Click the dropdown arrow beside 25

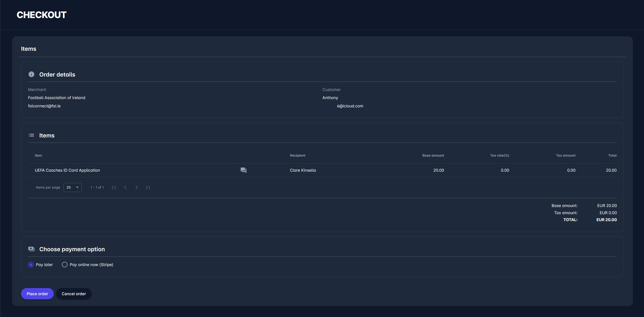pyautogui.click(x=77, y=187)
